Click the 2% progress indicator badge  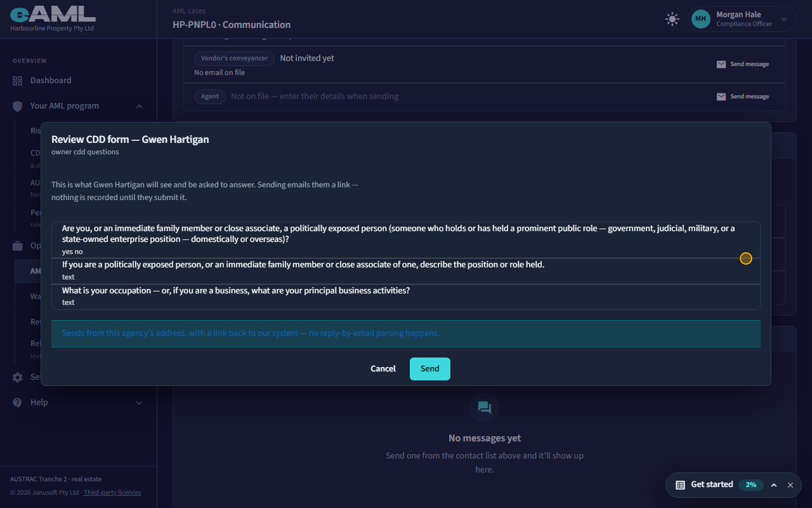click(x=751, y=485)
